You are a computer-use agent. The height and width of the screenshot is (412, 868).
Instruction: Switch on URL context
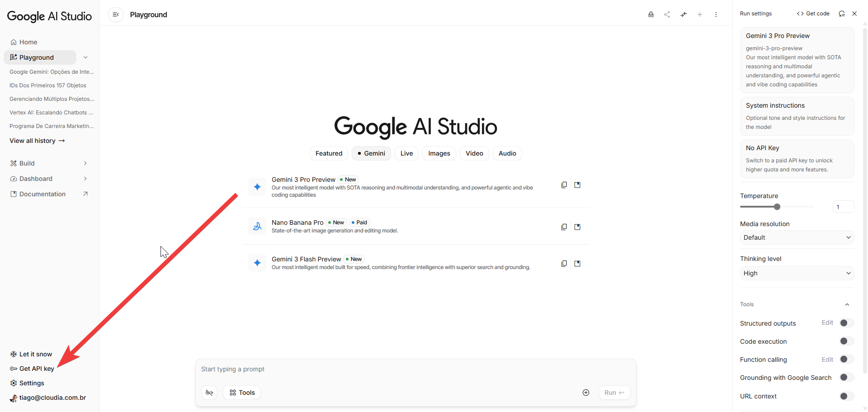tap(846, 396)
